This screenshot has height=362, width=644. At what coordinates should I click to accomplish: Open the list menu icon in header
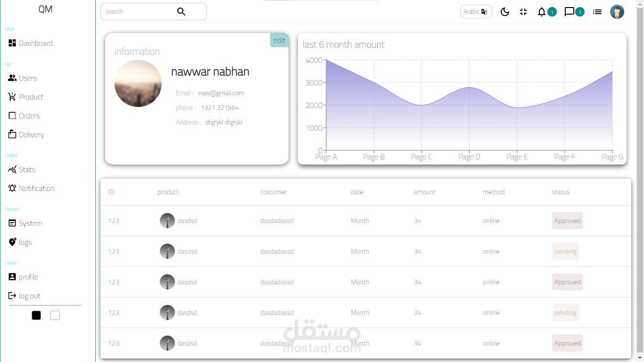[x=597, y=12]
